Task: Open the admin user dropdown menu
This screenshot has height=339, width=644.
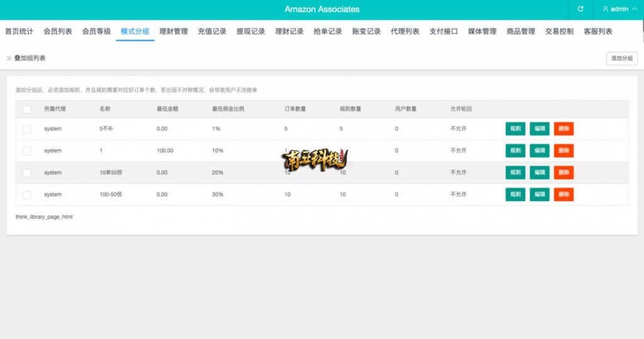Action: pyautogui.click(x=616, y=9)
